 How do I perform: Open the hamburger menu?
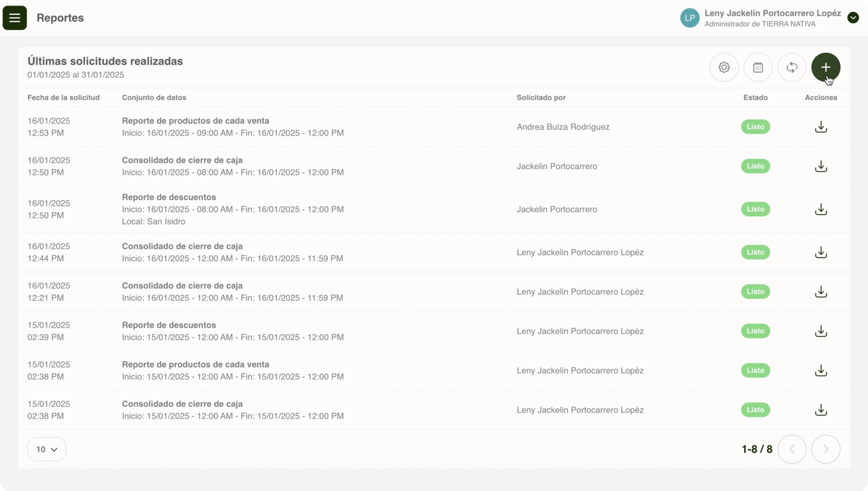pyautogui.click(x=14, y=18)
